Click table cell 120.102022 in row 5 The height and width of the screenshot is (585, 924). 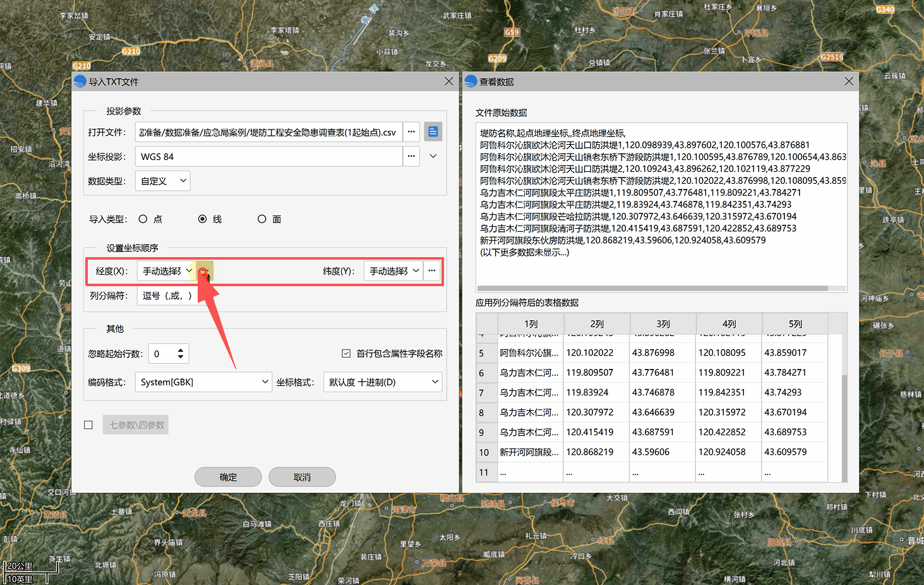pyautogui.click(x=597, y=353)
